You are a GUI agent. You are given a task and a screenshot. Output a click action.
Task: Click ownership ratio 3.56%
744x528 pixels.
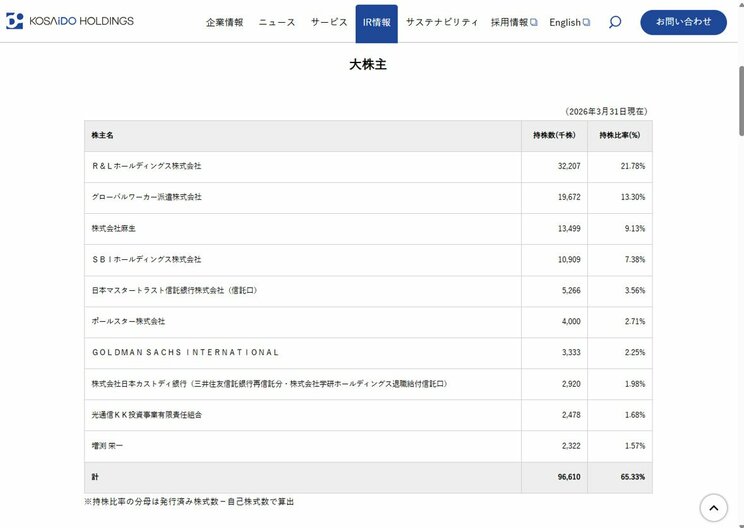pyautogui.click(x=635, y=290)
